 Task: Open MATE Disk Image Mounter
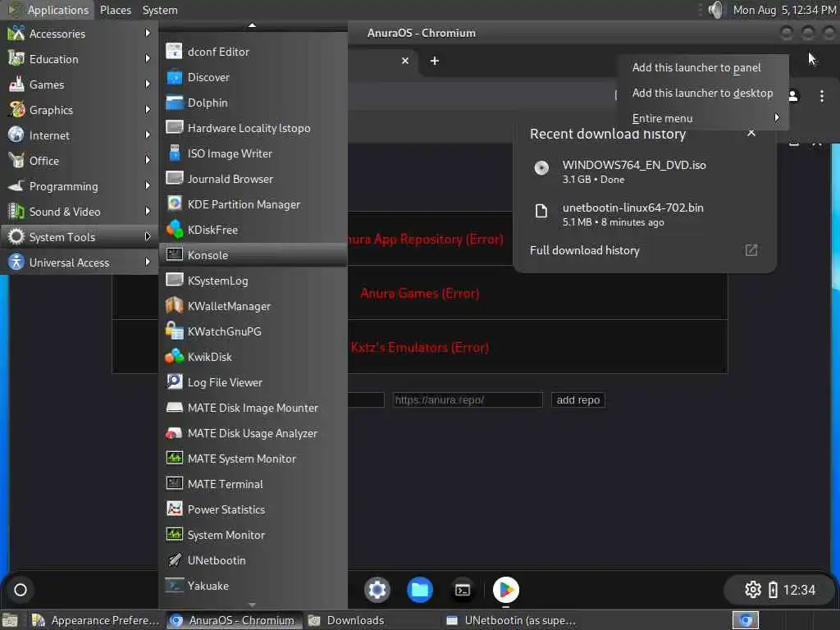click(x=253, y=408)
